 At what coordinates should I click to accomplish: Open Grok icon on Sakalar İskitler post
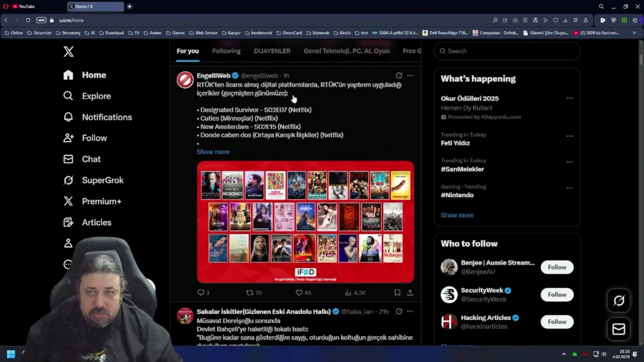399,312
